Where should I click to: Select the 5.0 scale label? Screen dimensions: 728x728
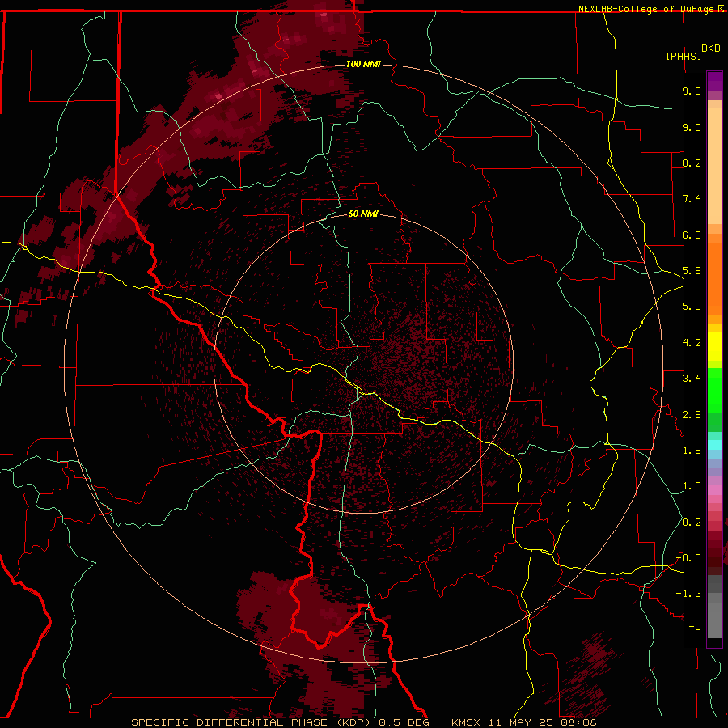(x=692, y=307)
